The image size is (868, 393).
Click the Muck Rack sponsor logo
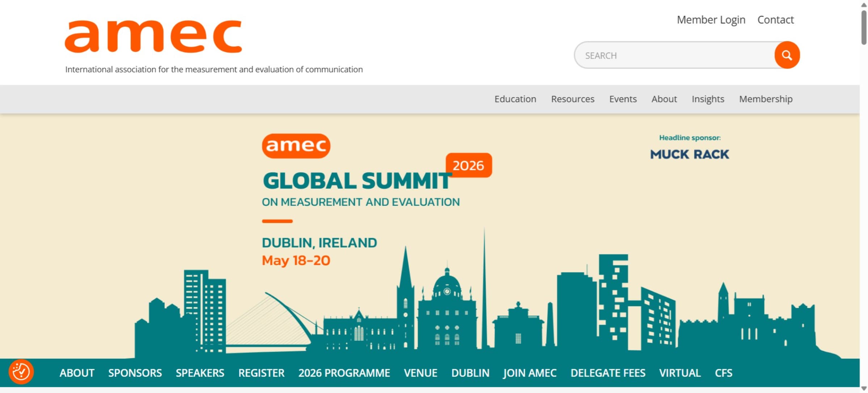(x=690, y=155)
